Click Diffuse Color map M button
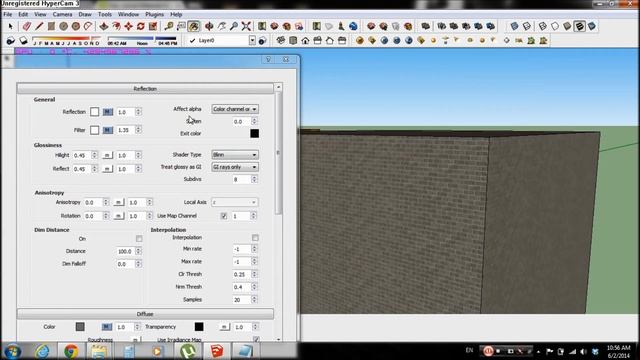The width and height of the screenshot is (640, 360). point(107,327)
